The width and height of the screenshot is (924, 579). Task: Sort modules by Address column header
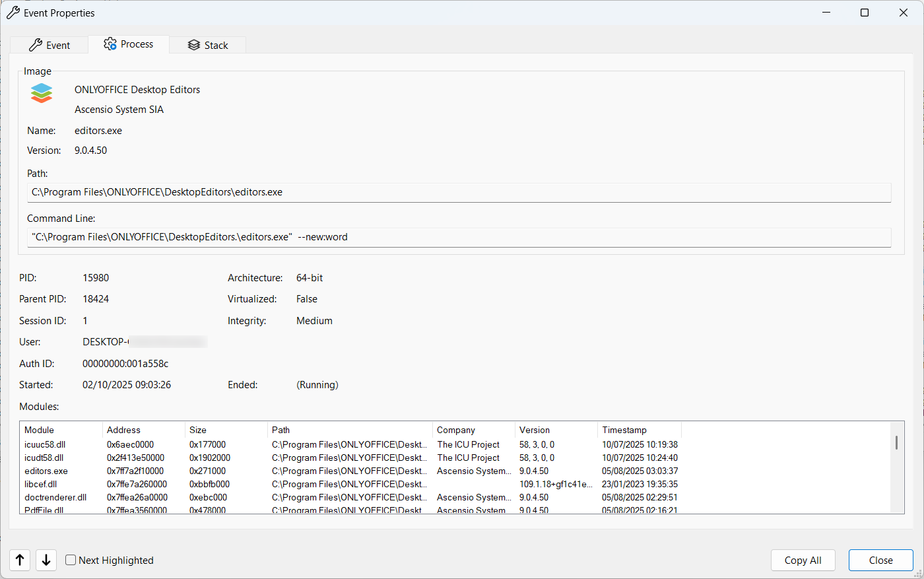[x=143, y=430]
